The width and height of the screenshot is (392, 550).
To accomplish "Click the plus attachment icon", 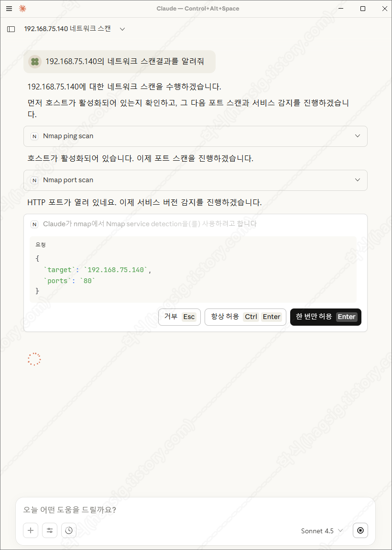I will click(31, 531).
